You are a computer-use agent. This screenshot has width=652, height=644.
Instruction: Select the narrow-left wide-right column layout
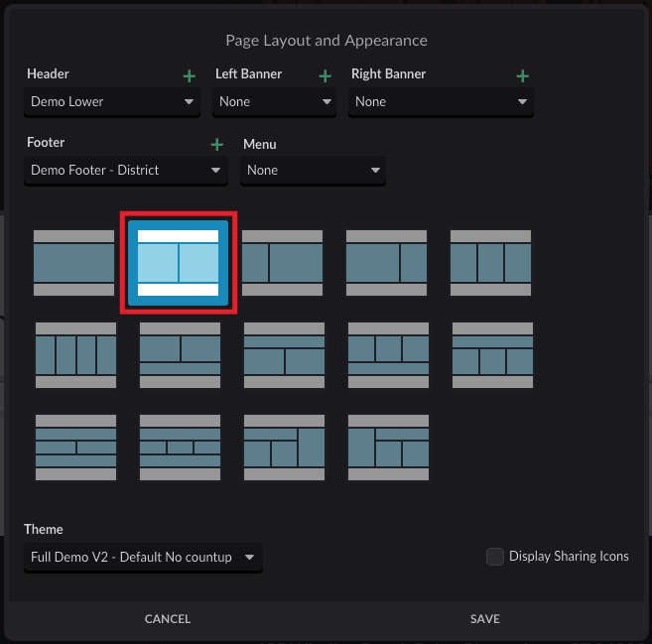click(x=283, y=263)
